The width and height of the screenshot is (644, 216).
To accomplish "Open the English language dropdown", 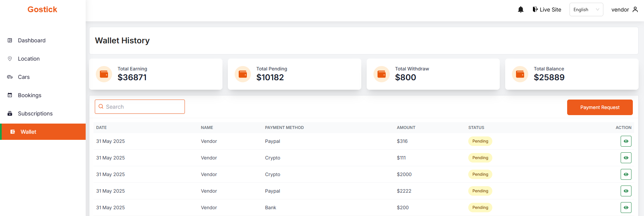I will coord(586,9).
